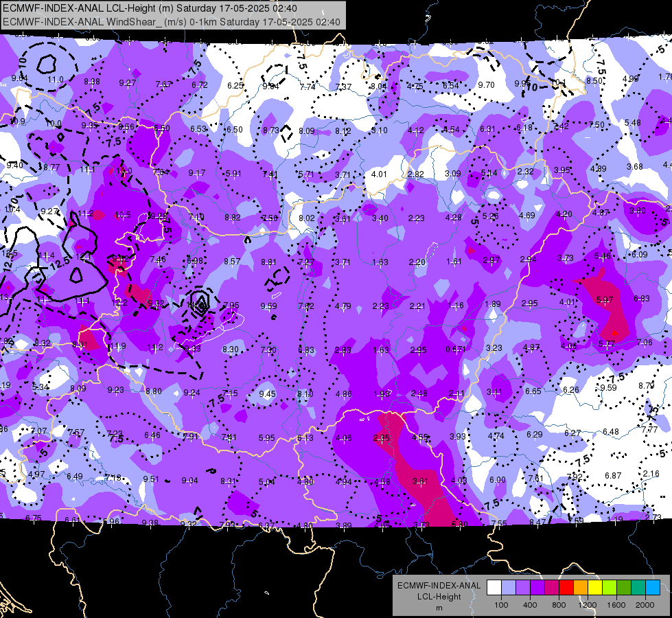The width and height of the screenshot is (672, 618).
Task: Click the wind shear value '3.40'
Action: pos(380,219)
